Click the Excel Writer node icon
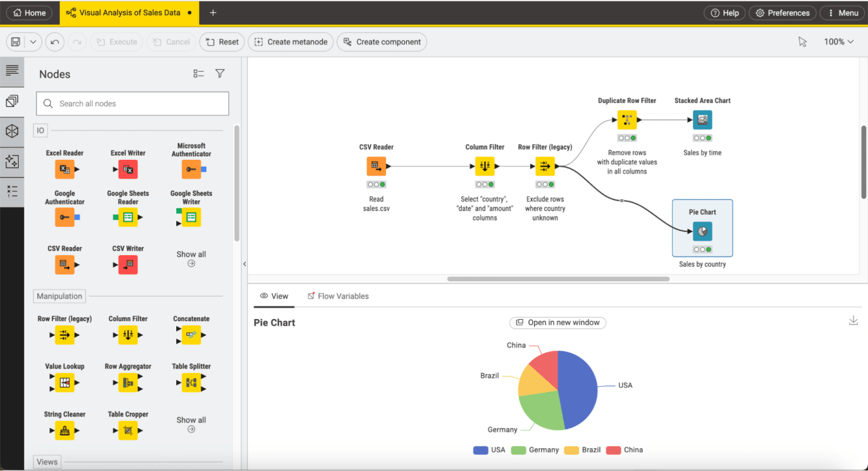Image resolution: width=868 pixels, height=471 pixels. pos(128,169)
